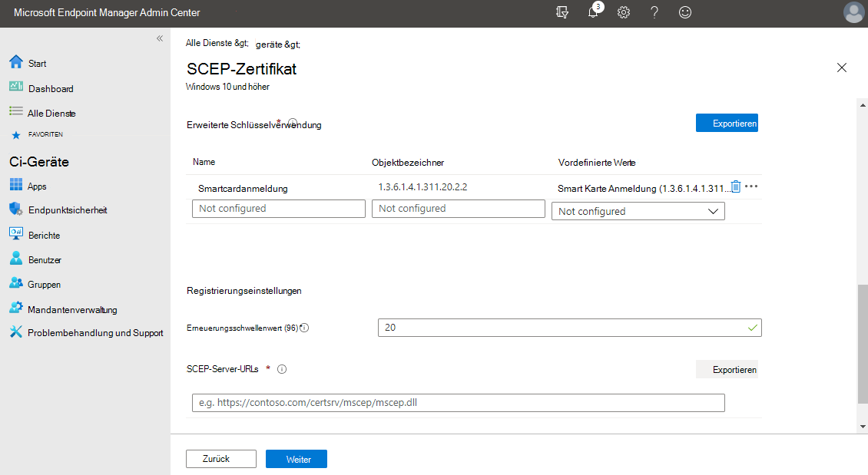This screenshot has width=868, height=475.
Task: Click the user account avatar
Action: point(853,13)
